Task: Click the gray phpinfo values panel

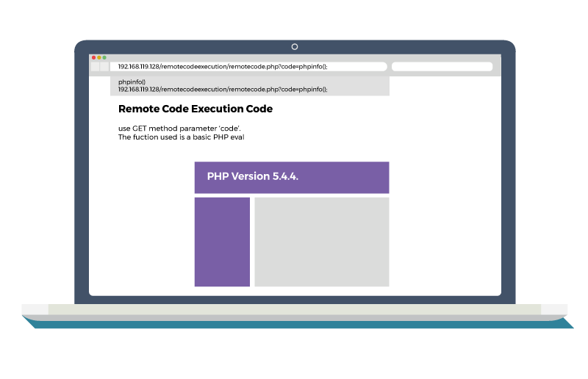Action: click(x=322, y=242)
